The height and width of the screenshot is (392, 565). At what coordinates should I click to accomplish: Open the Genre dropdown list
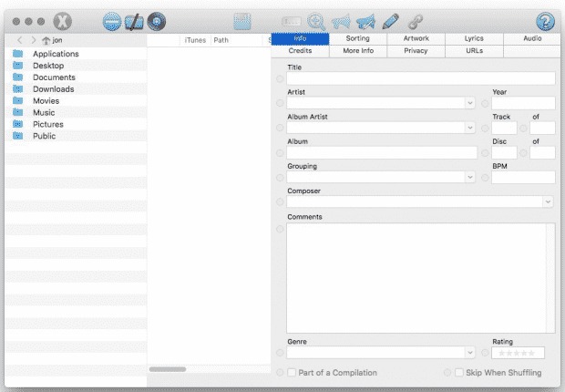pos(470,352)
